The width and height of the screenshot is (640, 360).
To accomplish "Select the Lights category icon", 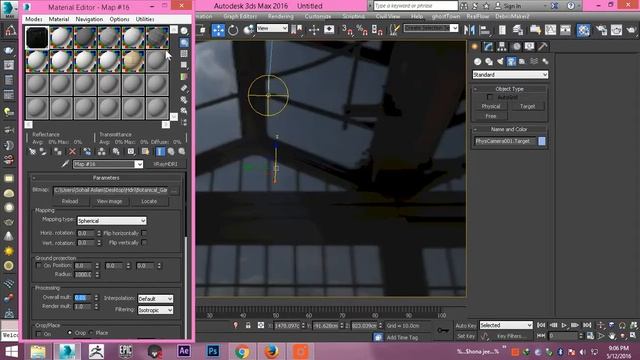I will (x=500, y=62).
